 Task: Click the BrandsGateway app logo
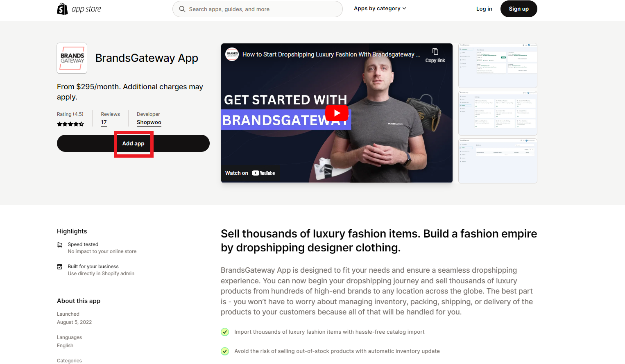click(x=72, y=58)
